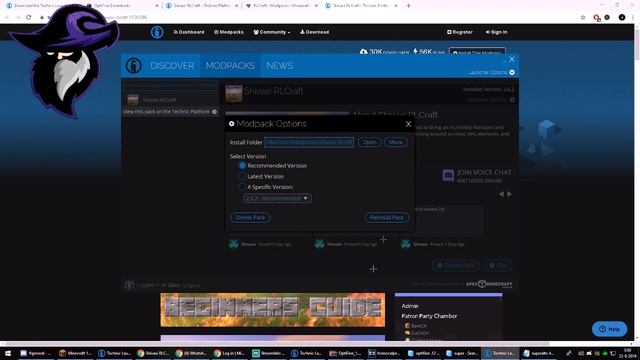Select Shivaxi RLCraft in the modpack list
This screenshot has height=360, width=640.
(171, 100)
